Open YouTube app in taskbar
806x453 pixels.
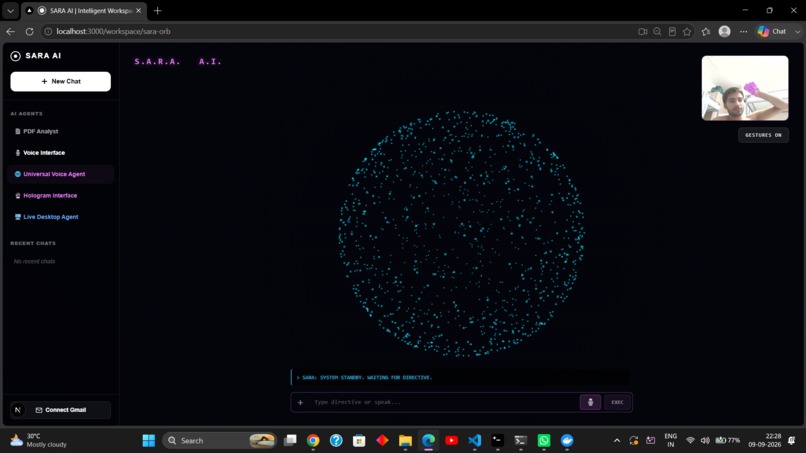click(x=451, y=441)
